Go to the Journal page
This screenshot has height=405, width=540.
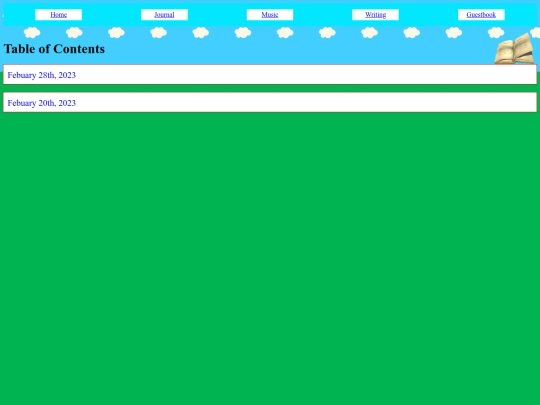tap(164, 15)
